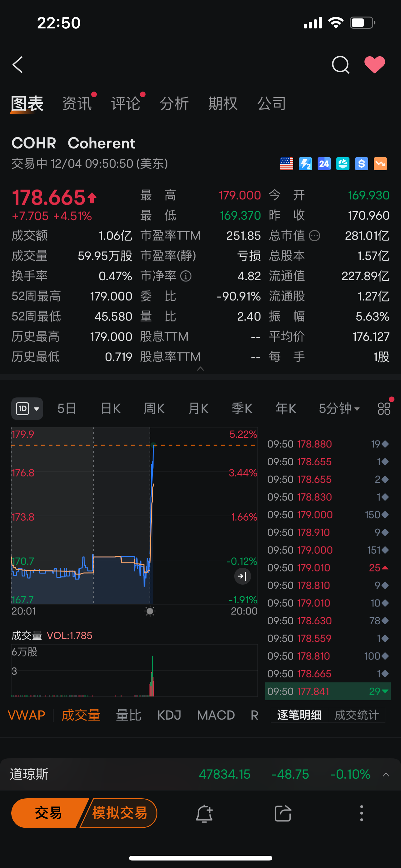Open the 总市值 more-info circle icon
Image resolution: width=401 pixels, height=868 pixels.
(x=314, y=236)
